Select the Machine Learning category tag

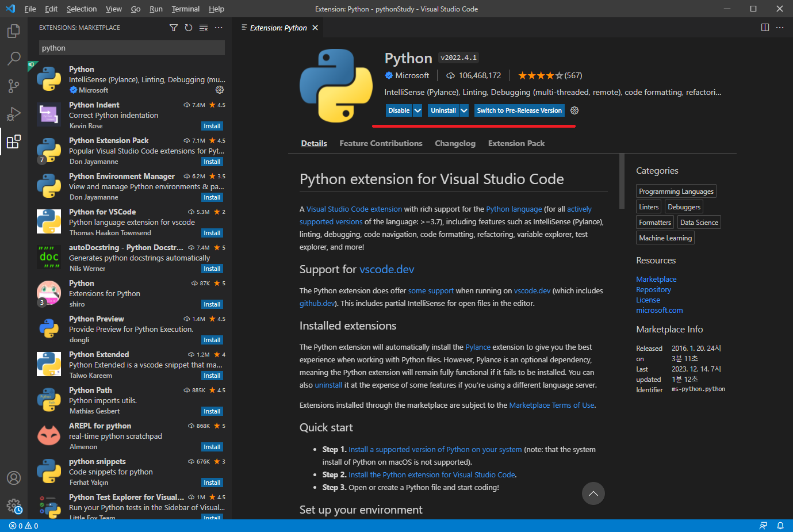(665, 238)
